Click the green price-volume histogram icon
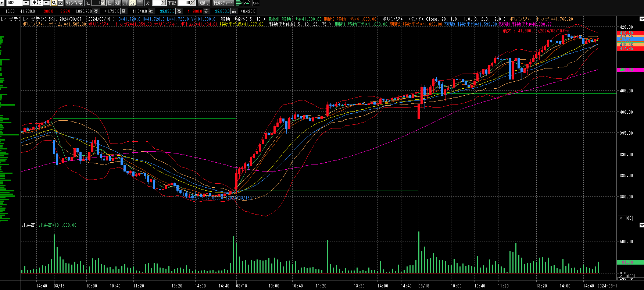Screen dimensions: 644x290 pos(239,3)
